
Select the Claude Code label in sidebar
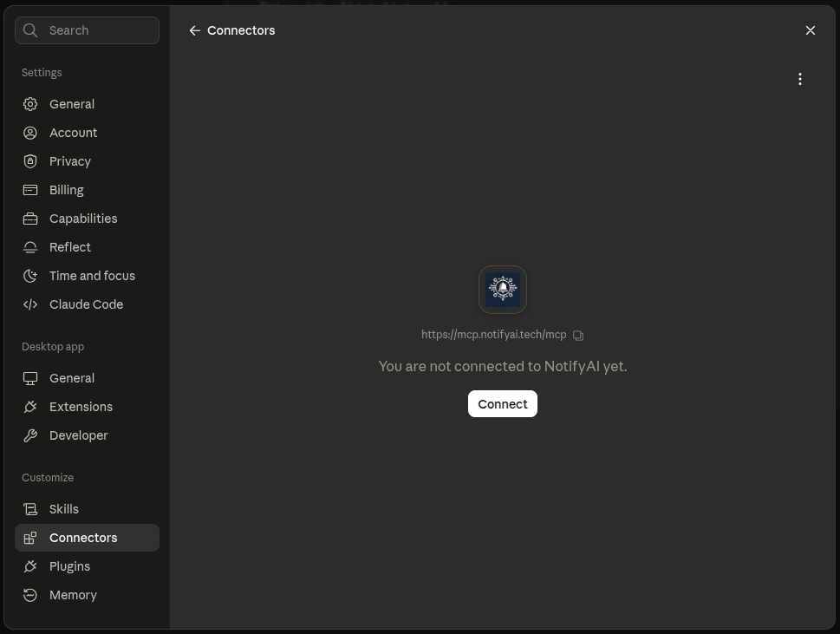[86, 304]
